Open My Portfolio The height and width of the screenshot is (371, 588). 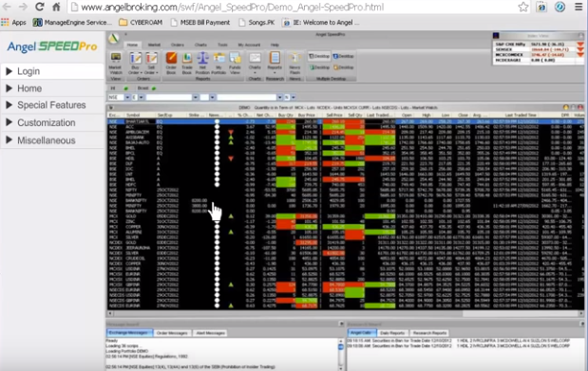218,63
